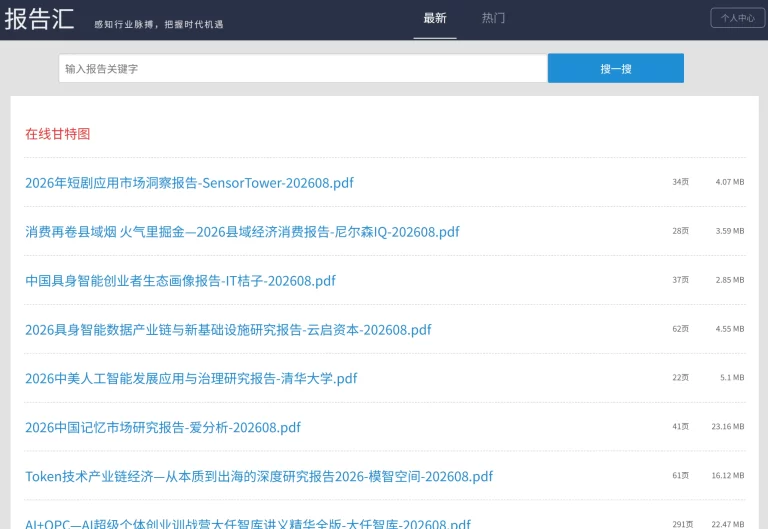Viewport: 768px width, 529px height.
Task: Click the 3.59 MB file size
Action: (x=730, y=231)
